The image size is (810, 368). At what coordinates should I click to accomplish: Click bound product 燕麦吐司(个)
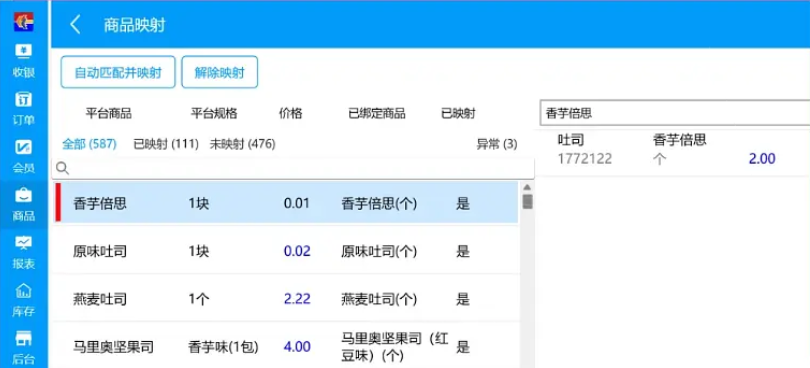click(379, 299)
